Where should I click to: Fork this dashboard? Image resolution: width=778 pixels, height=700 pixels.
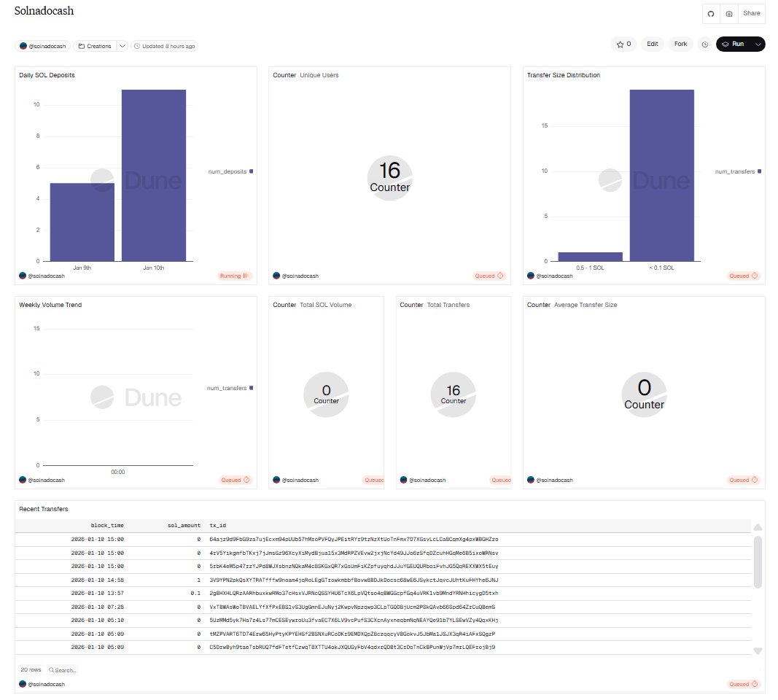click(680, 44)
